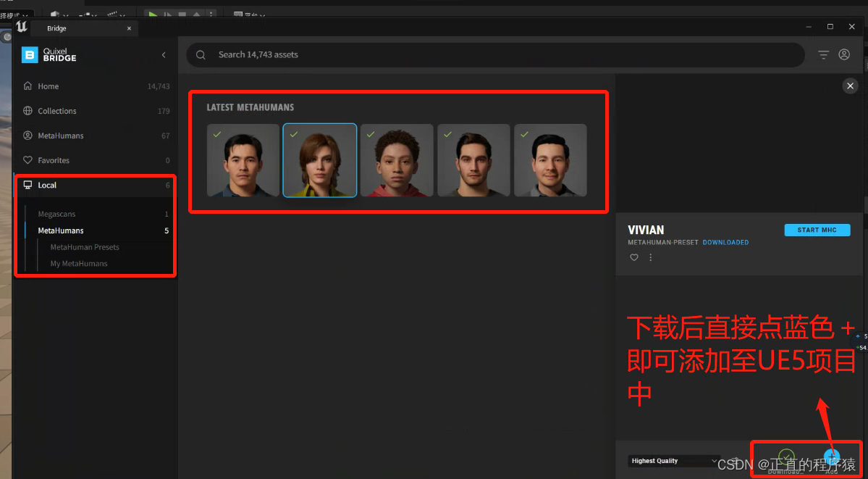The image size is (868, 479).
Task: Click the DOWNLOADED status label
Action: point(725,242)
